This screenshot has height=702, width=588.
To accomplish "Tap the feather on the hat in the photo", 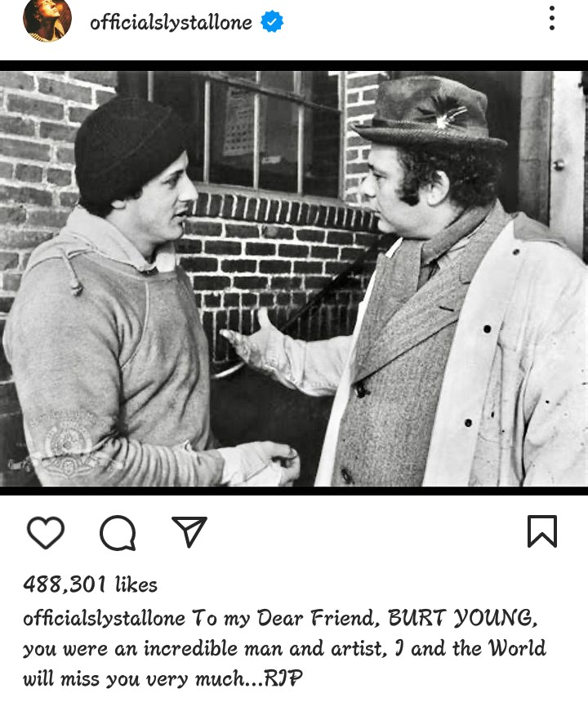I will pos(448,117).
